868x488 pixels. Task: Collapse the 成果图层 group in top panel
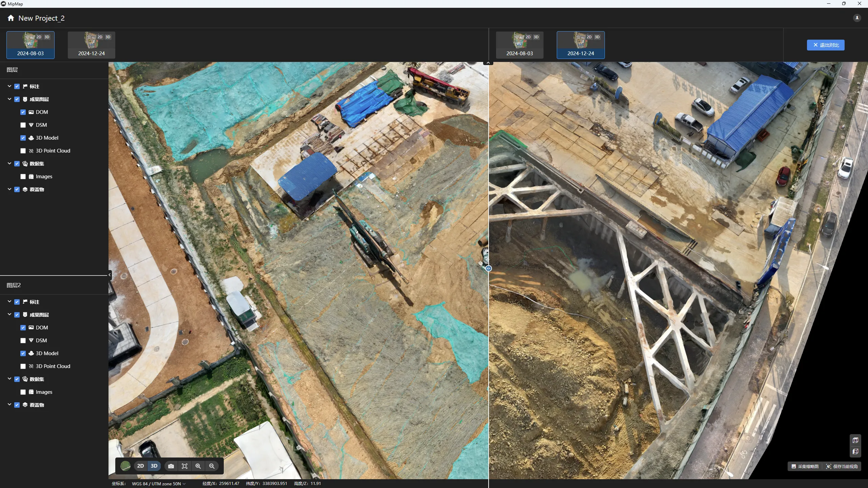[x=9, y=99]
